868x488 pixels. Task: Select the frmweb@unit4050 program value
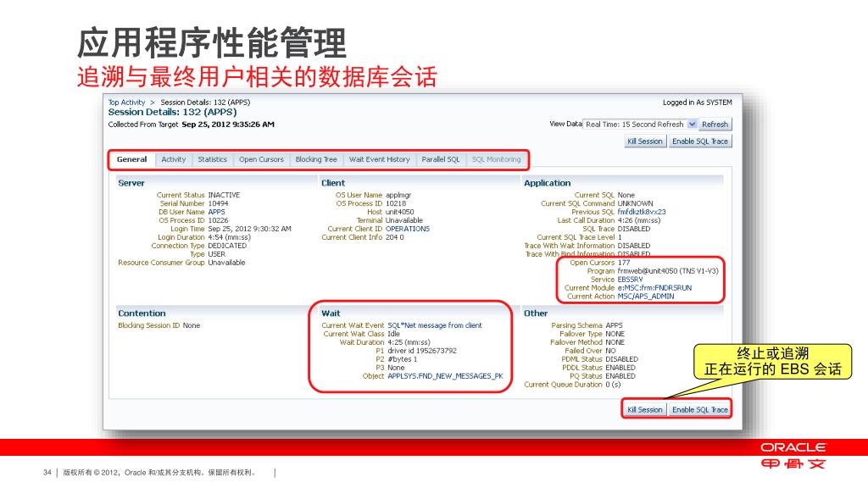coord(668,271)
